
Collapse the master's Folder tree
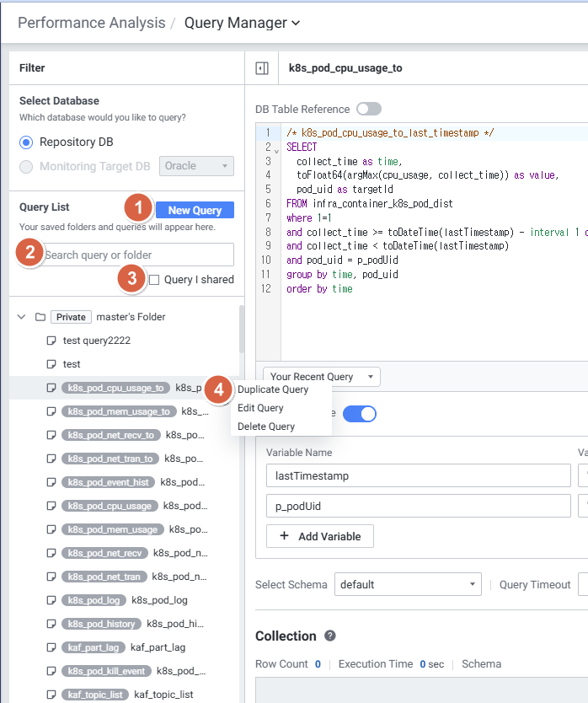[22, 317]
